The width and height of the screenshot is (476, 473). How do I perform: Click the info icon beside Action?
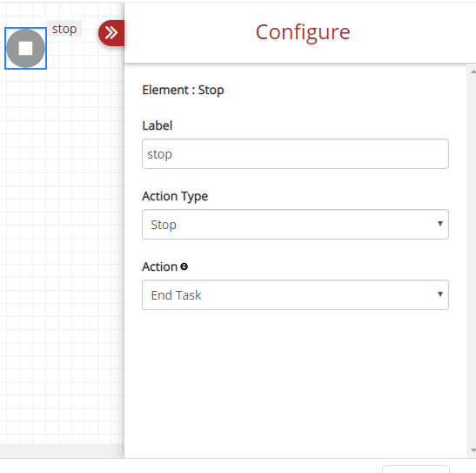[184, 267]
